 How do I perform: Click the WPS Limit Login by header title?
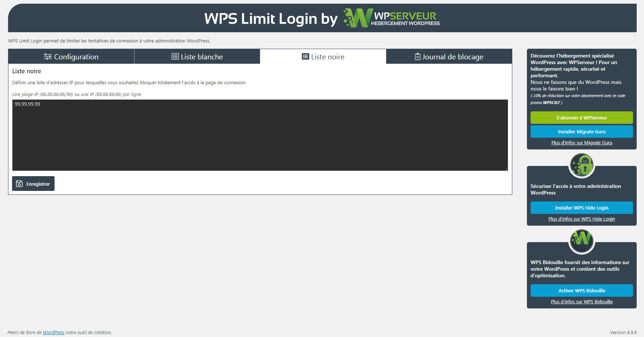point(271,19)
